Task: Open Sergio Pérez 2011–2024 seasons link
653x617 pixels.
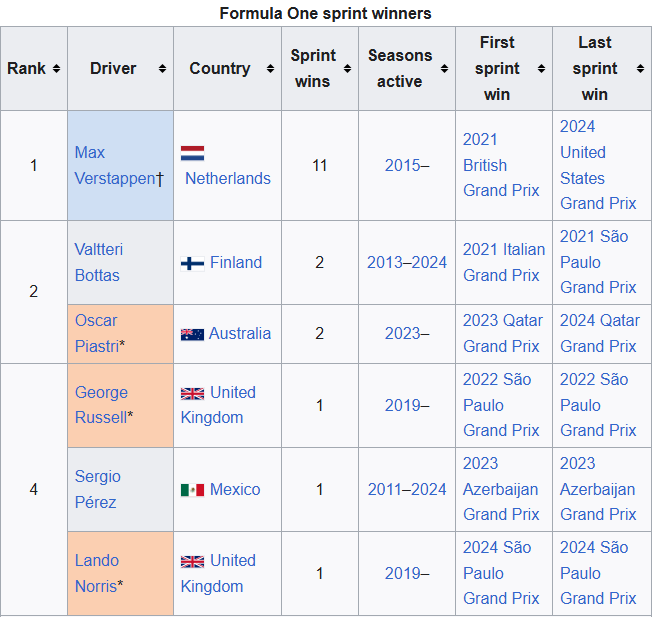Action: point(407,490)
